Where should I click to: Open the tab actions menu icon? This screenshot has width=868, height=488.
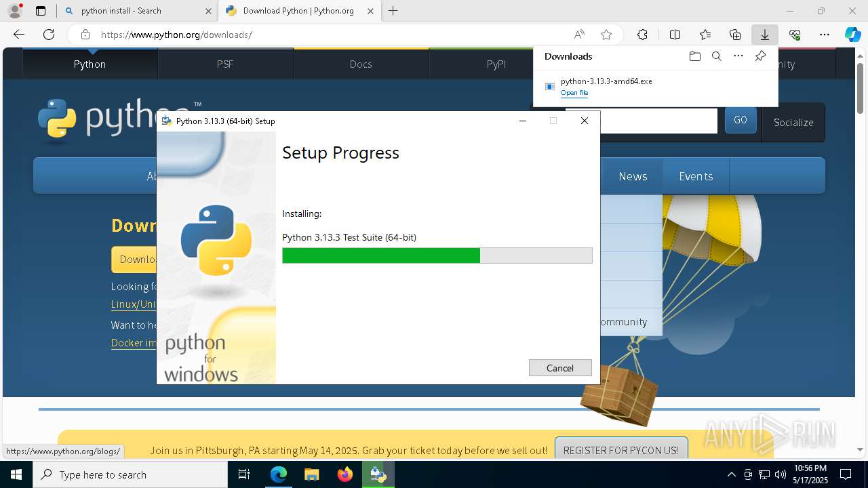point(41,11)
